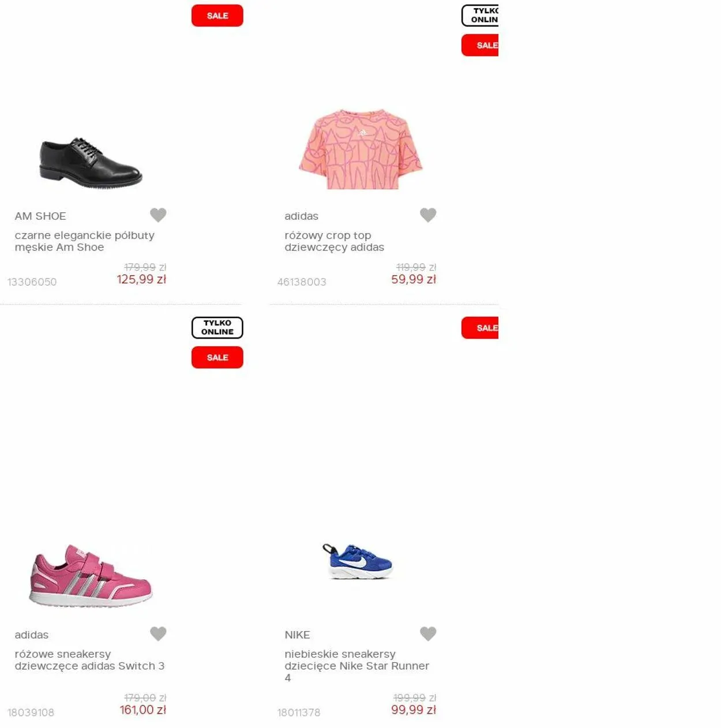Image resolution: width=721 pixels, height=728 pixels.
Task: Click TYLKO ONLINE badge above crop top
Action: [480, 16]
